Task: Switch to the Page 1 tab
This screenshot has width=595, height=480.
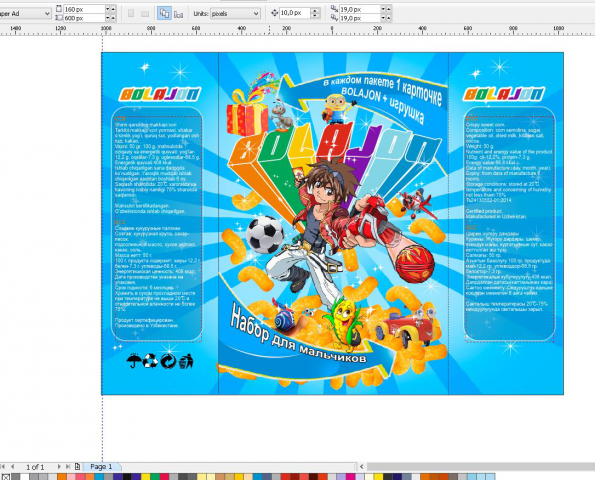Action: (101, 466)
